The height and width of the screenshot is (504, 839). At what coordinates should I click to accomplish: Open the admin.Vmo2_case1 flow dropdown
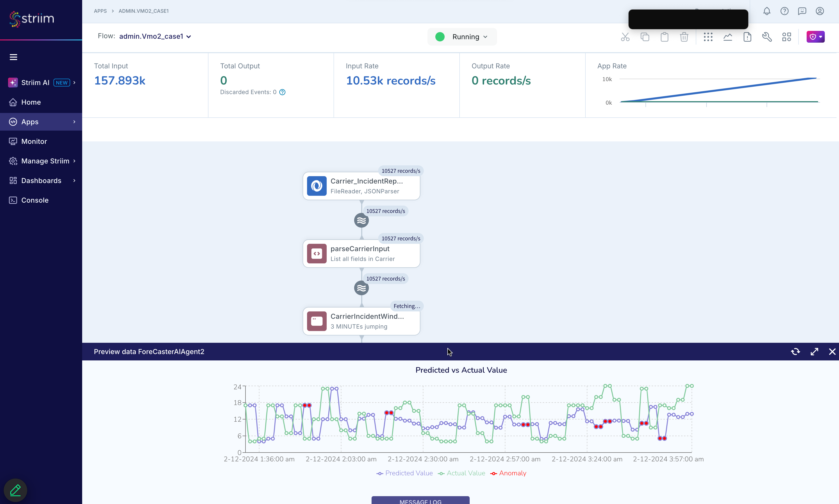[155, 36]
